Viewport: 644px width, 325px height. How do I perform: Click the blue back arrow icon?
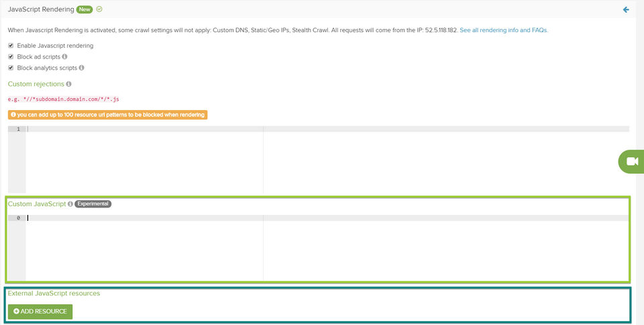[626, 9]
